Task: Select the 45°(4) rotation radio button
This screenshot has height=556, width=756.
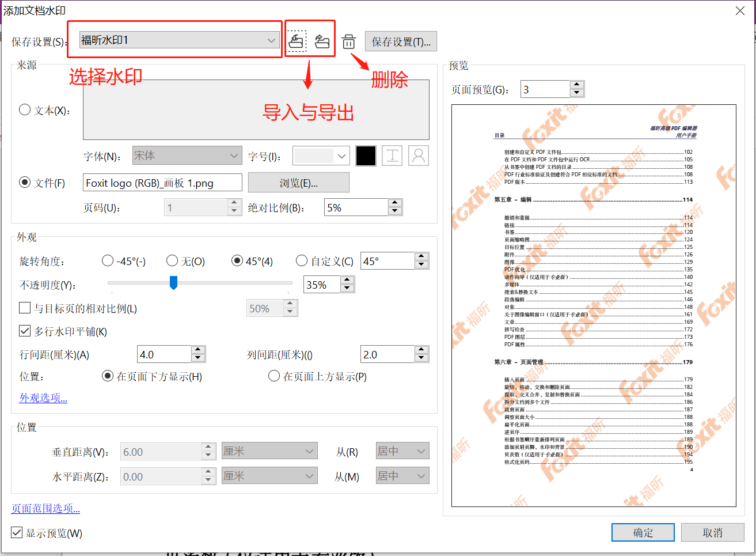Action: coord(237,260)
